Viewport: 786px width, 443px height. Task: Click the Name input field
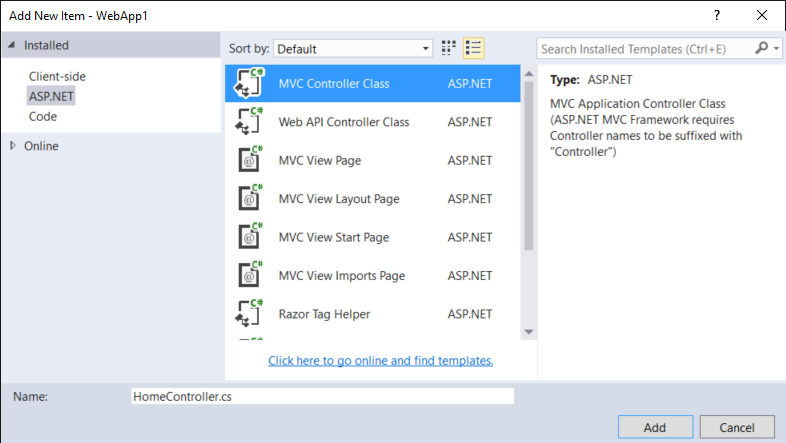tap(322, 396)
